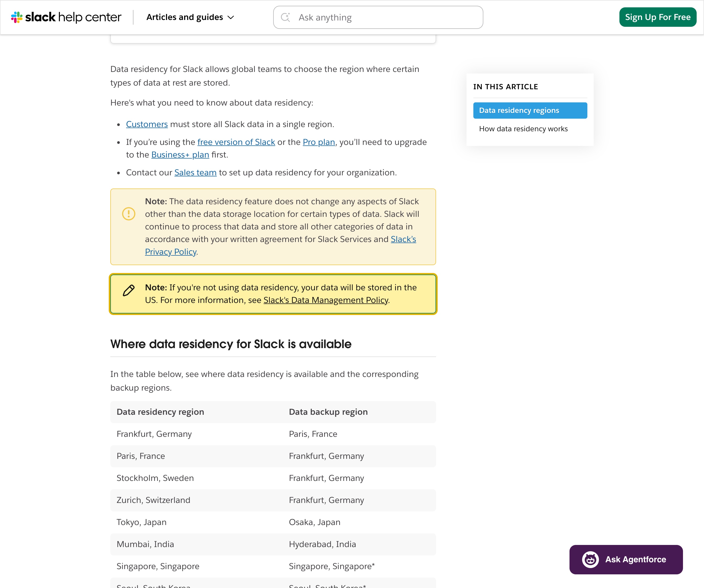Click the Data residency region column header
This screenshot has height=588, width=704.
160,412
